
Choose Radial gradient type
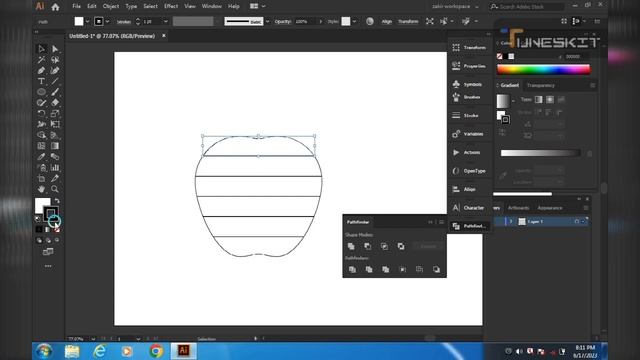tap(550, 100)
